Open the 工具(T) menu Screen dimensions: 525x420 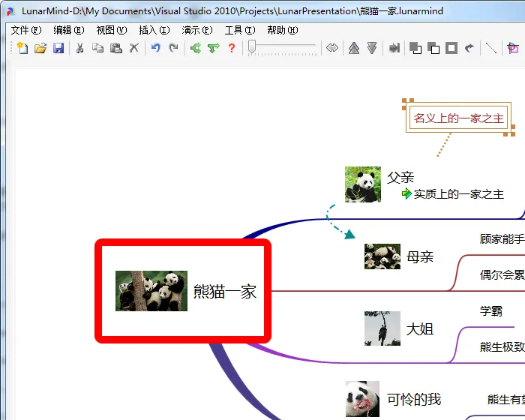pos(240,30)
